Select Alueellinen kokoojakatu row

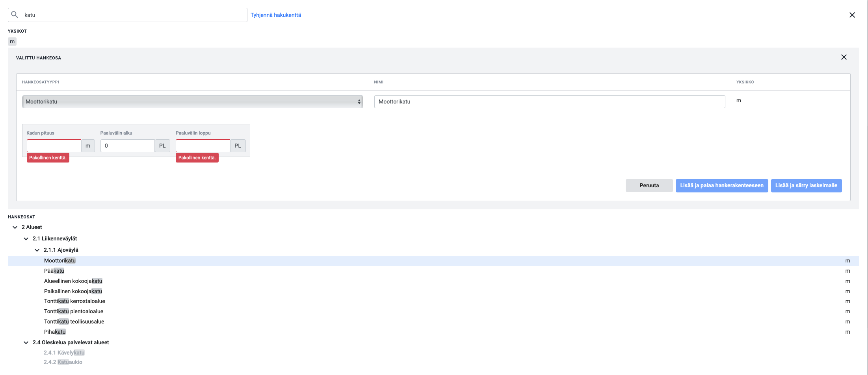click(433, 281)
